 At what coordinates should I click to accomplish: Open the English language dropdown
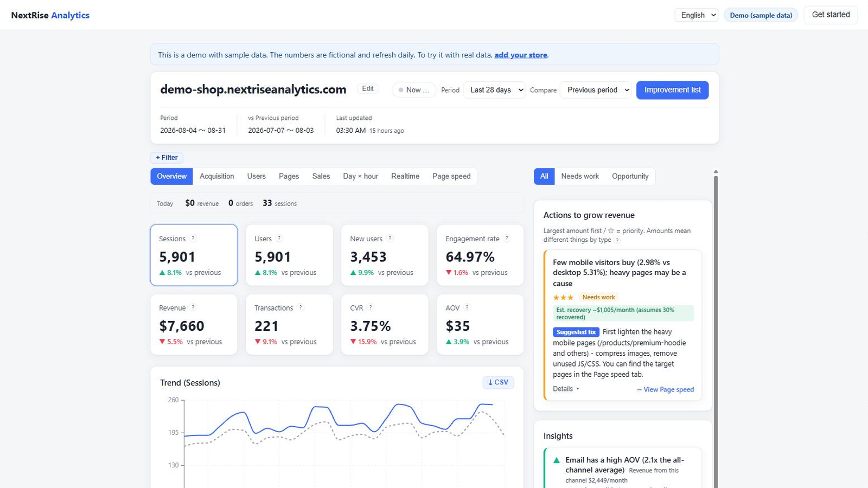click(697, 15)
